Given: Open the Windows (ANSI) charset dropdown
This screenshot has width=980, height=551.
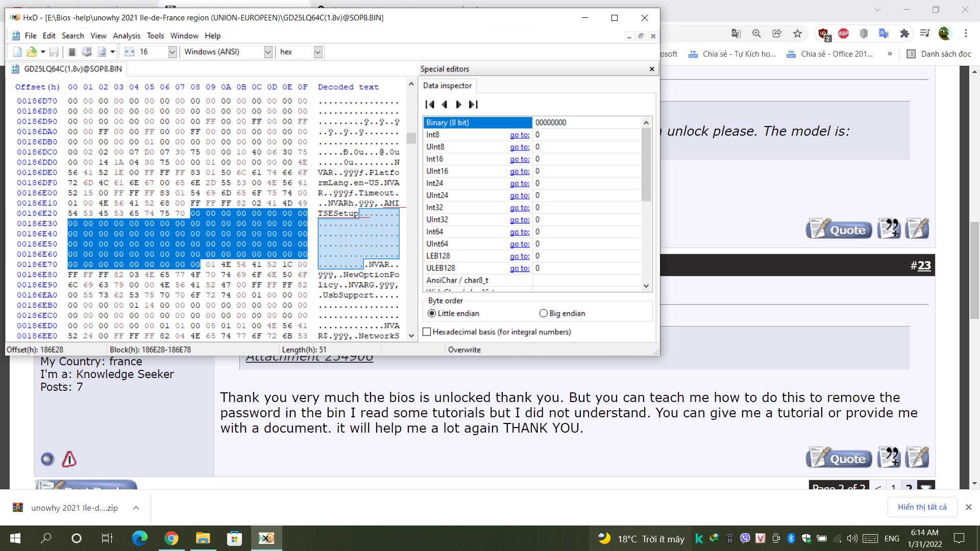Looking at the screenshot, I should pyautogui.click(x=268, y=52).
